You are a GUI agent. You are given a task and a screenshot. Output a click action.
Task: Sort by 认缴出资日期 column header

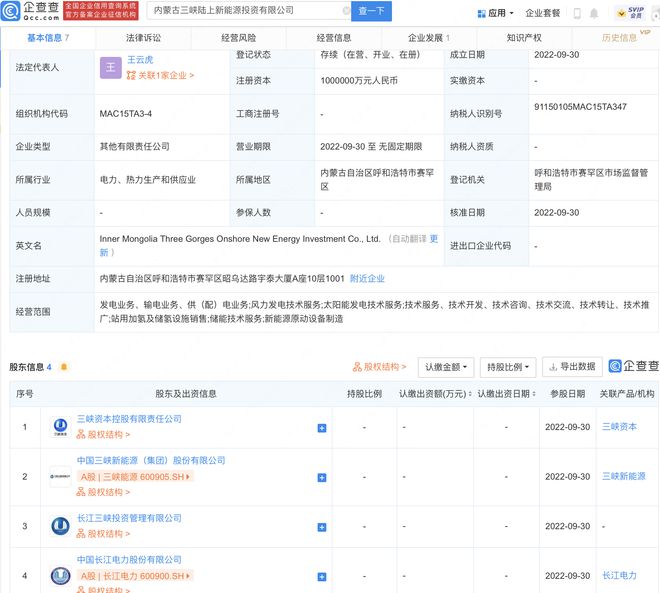(506, 394)
